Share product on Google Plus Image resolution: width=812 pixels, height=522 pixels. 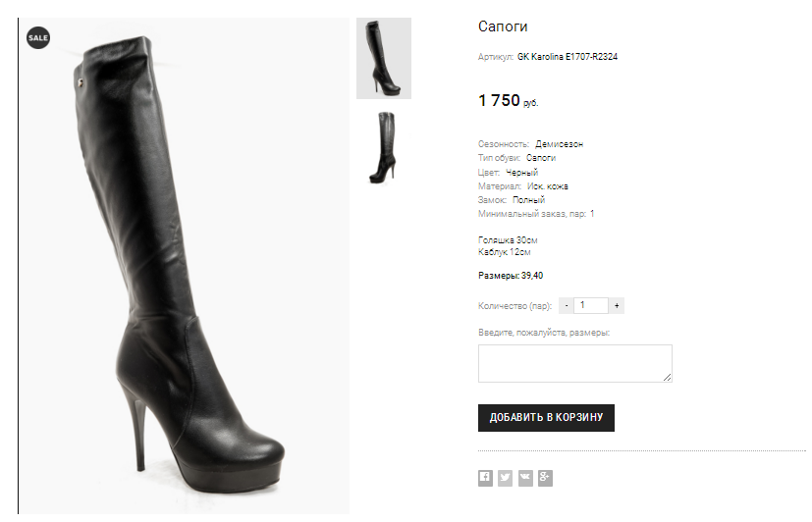click(545, 478)
